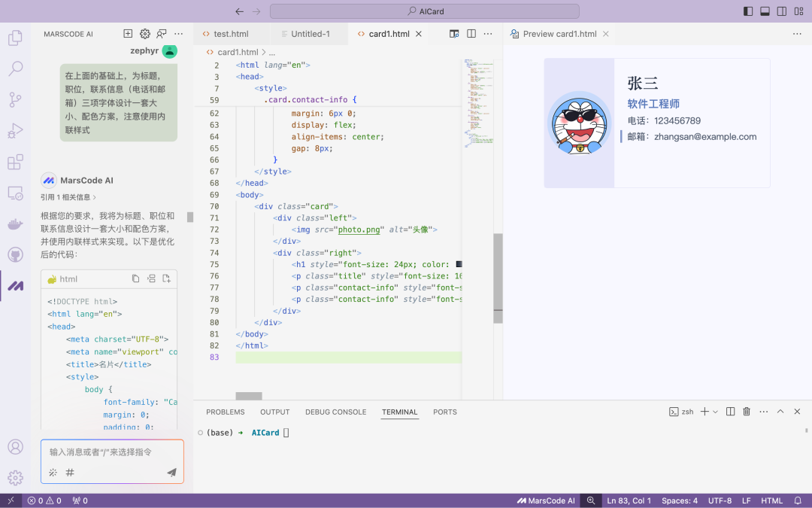
Task: Expand the 引用 1 相关信息 section
Action: coord(68,197)
